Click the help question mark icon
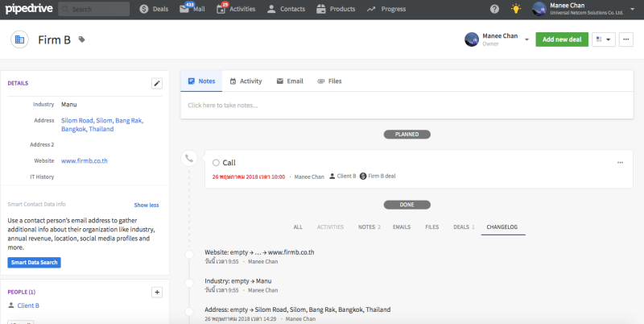Screen dimensions: 644x324 coord(494,9)
